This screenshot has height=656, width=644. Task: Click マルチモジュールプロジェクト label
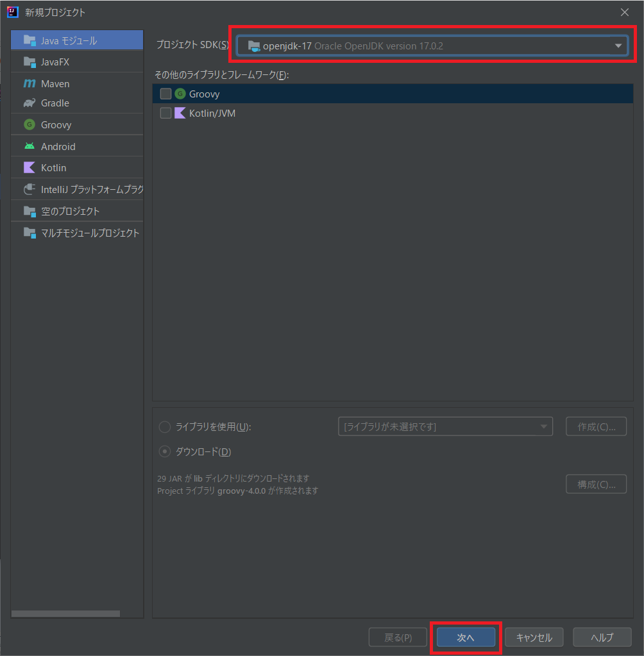coord(90,233)
